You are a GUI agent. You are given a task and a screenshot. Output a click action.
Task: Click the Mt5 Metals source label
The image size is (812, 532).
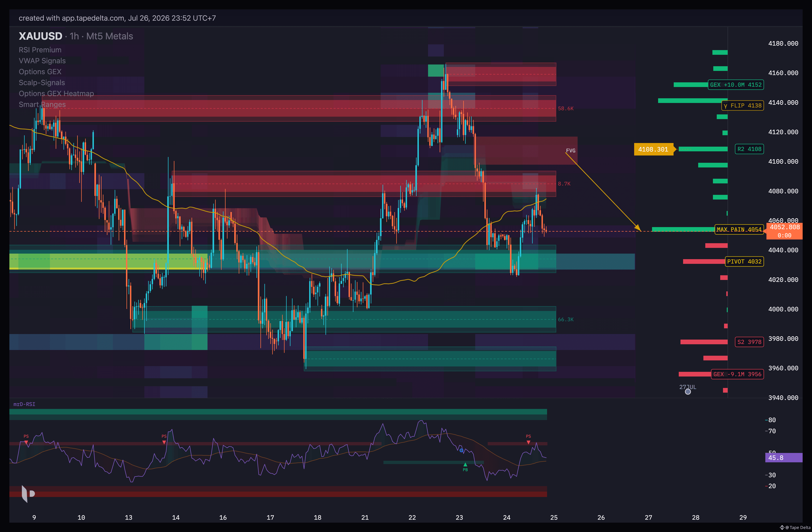tap(109, 36)
